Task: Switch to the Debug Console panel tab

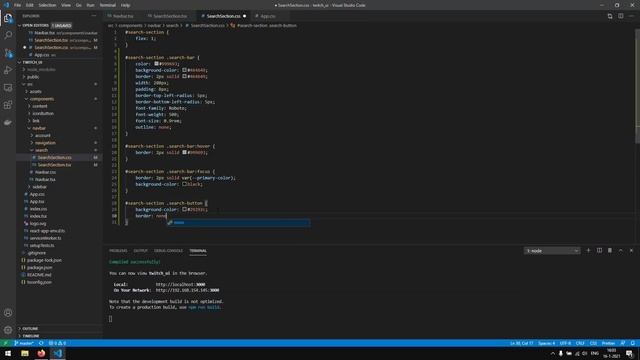Action: (x=169, y=251)
